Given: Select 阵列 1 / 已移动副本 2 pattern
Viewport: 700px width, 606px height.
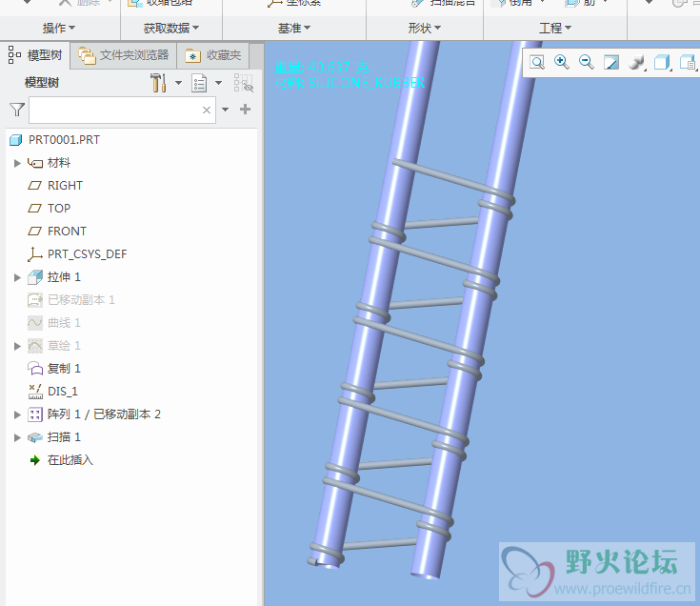Looking at the screenshot, I should click(104, 414).
